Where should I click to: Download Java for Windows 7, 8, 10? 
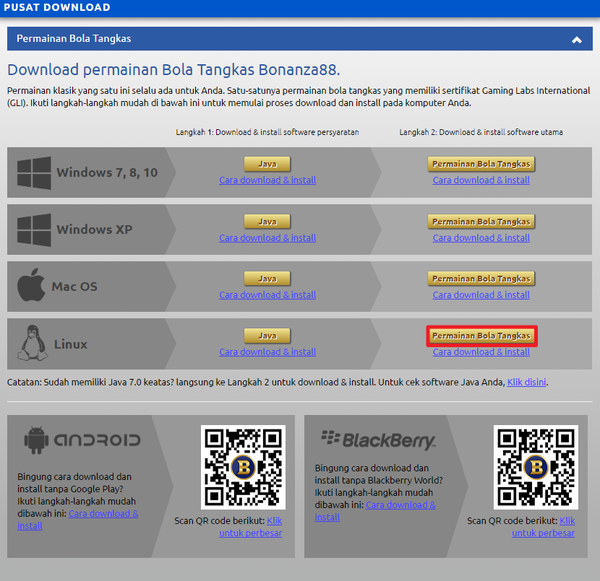coord(267,164)
